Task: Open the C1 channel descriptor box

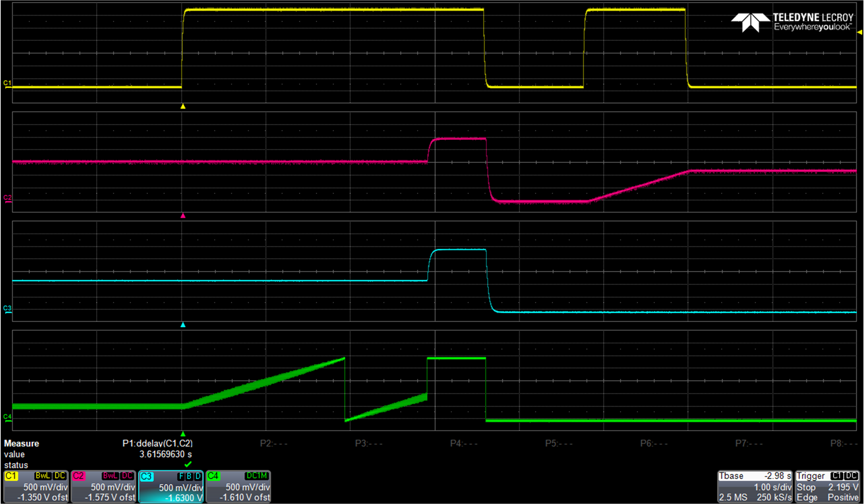Action: click(36, 487)
